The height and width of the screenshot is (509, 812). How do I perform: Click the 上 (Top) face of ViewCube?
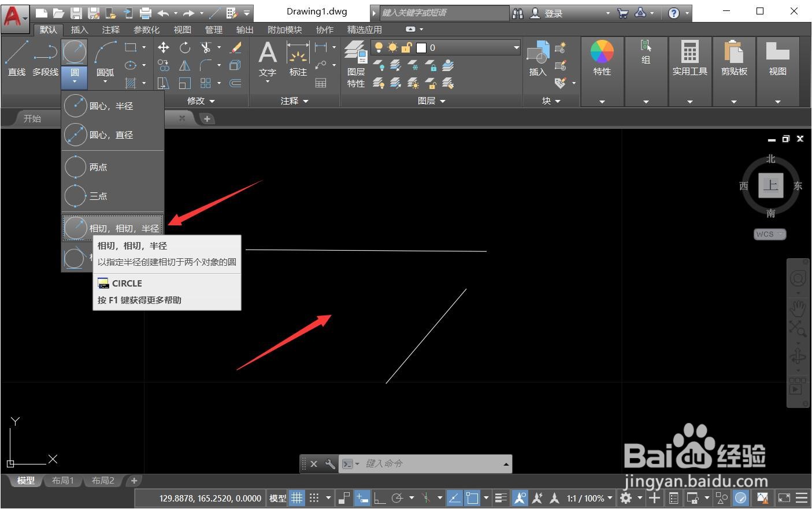770,185
